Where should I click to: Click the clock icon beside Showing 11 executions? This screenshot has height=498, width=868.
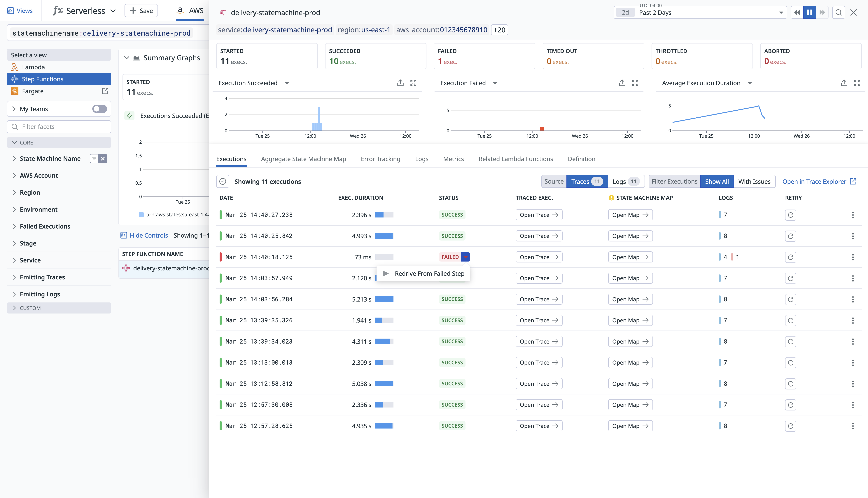(223, 182)
